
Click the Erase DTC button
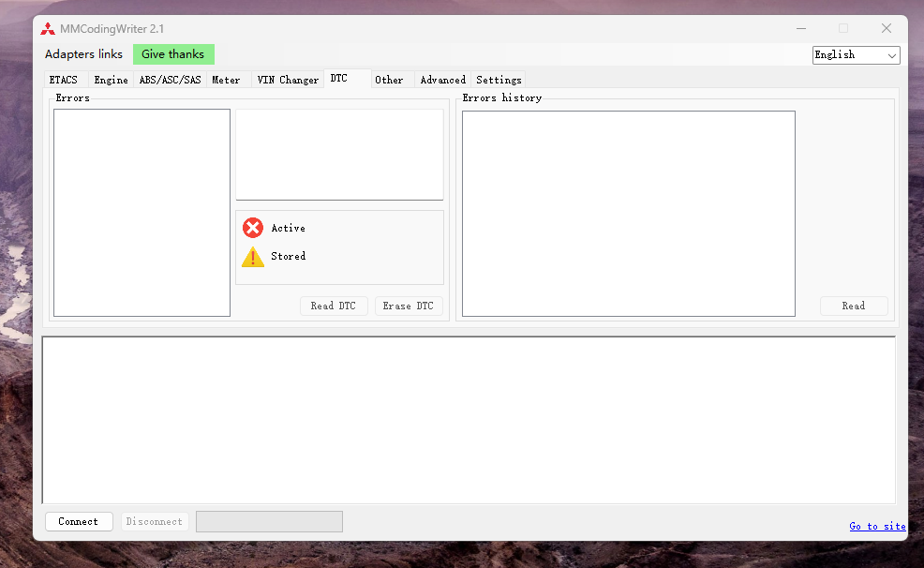click(x=409, y=306)
